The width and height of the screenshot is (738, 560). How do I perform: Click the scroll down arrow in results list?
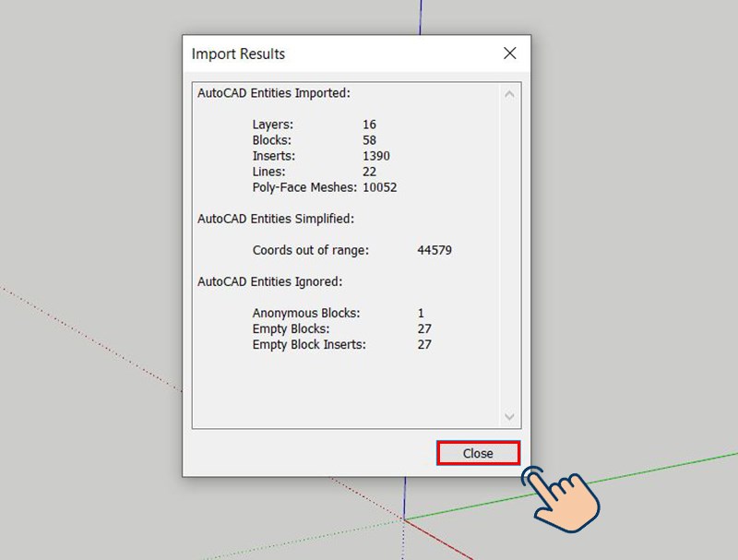(509, 416)
